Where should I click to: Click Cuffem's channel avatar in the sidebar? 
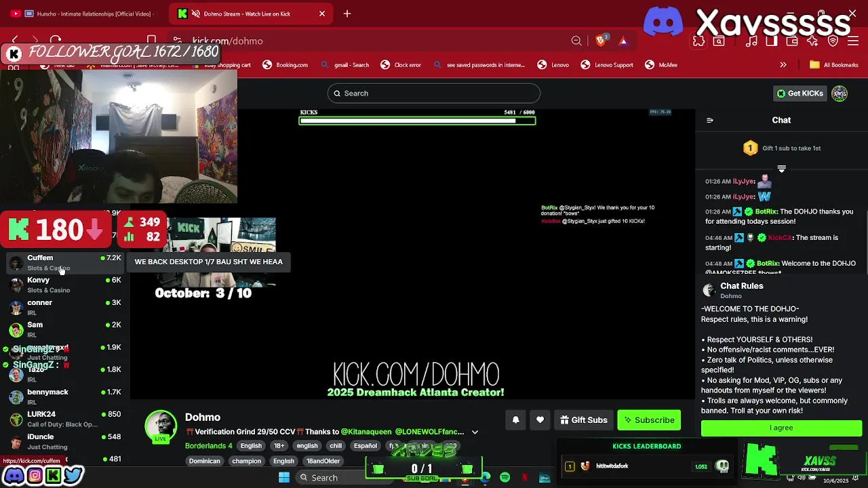[16, 262]
